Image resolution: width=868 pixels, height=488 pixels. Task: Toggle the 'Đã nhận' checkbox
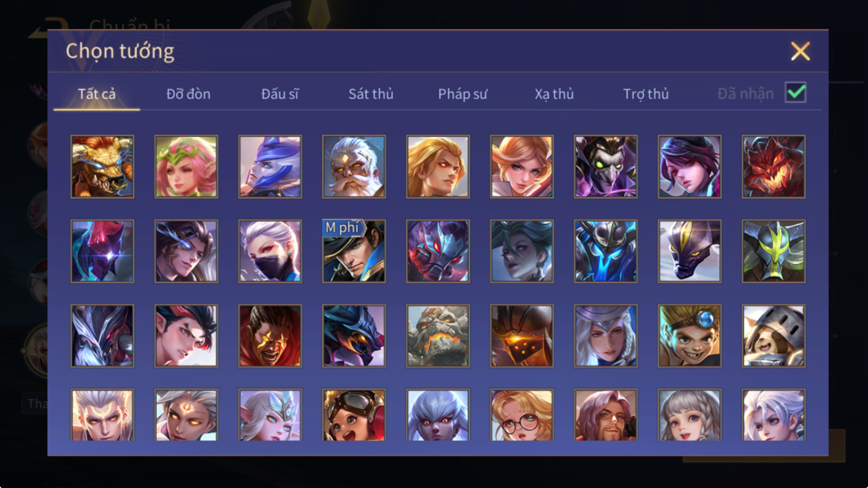click(x=796, y=92)
